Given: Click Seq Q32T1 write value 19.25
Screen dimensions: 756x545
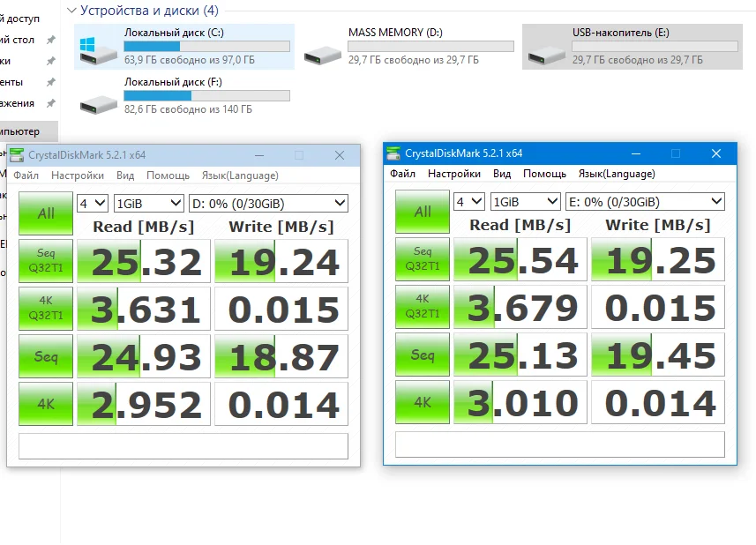Looking at the screenshot, I should click(x=658, y=258).
